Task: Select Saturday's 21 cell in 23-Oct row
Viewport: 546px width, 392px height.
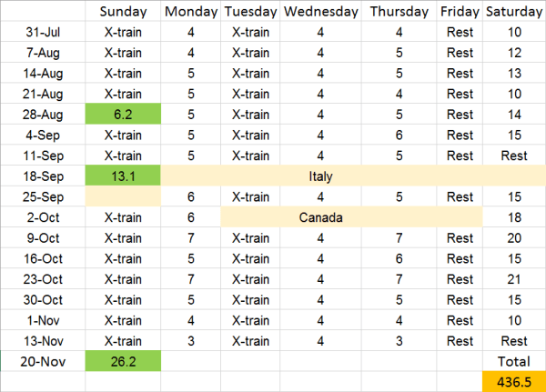Action: pos(515,278)
